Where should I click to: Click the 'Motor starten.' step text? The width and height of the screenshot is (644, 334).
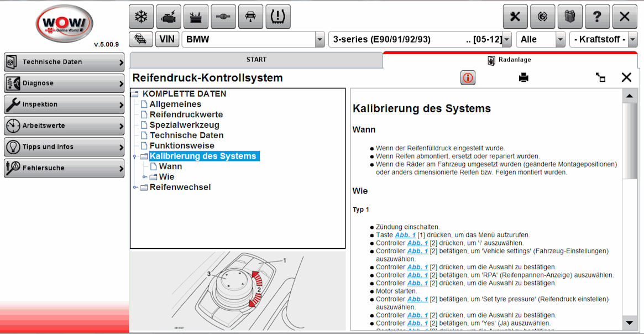click(396, 291)
